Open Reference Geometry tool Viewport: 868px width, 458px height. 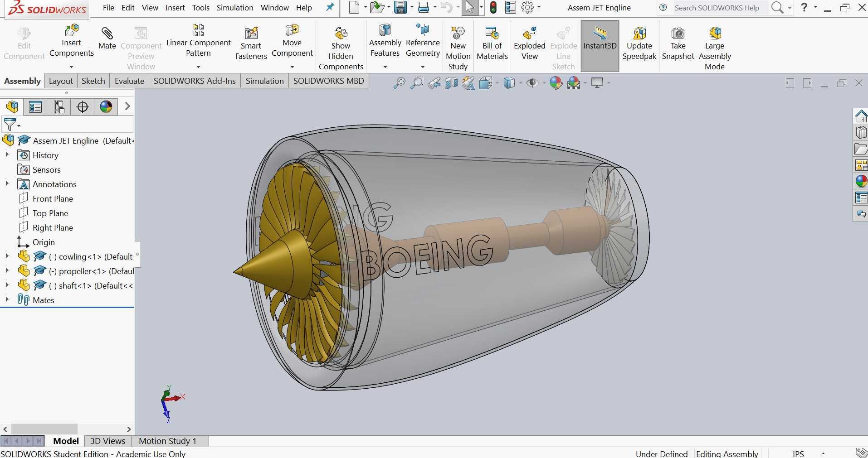tap(423, 41)
